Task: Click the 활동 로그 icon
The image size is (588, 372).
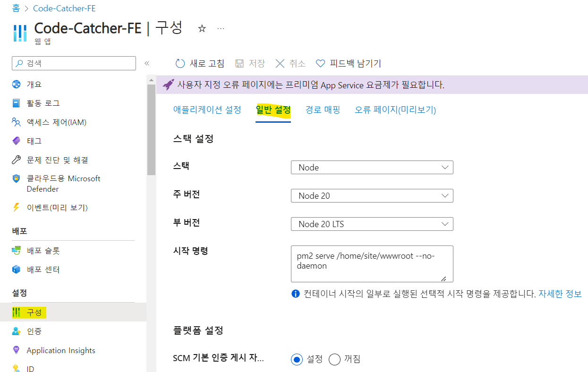Action: pos(17,103)
